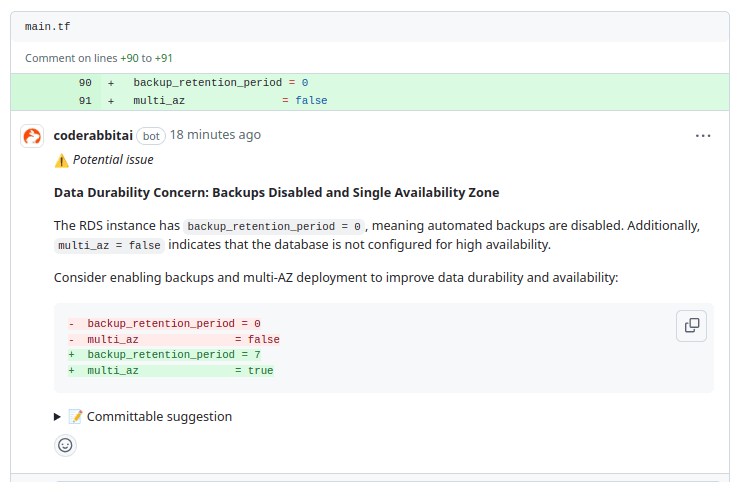
Task: Expand the Committable suggestion disclosure triangle
Action: coord(58,417)
